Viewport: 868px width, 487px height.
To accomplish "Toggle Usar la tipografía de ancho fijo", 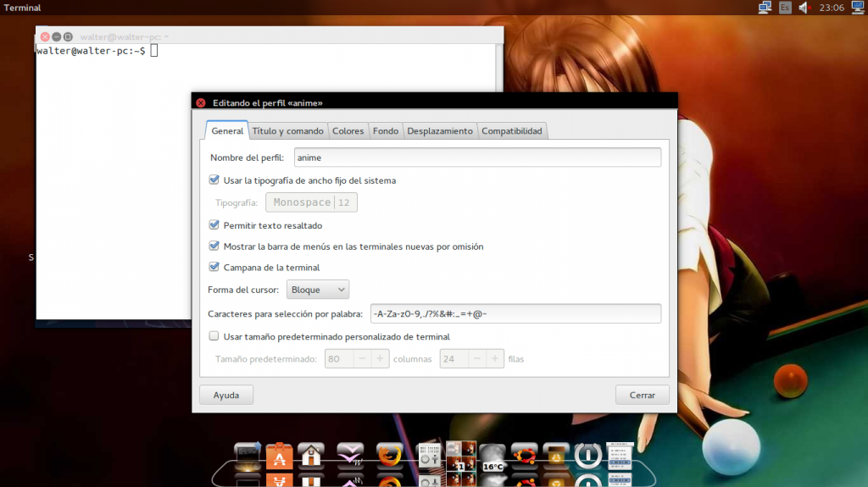I will (x=214, y=180).
